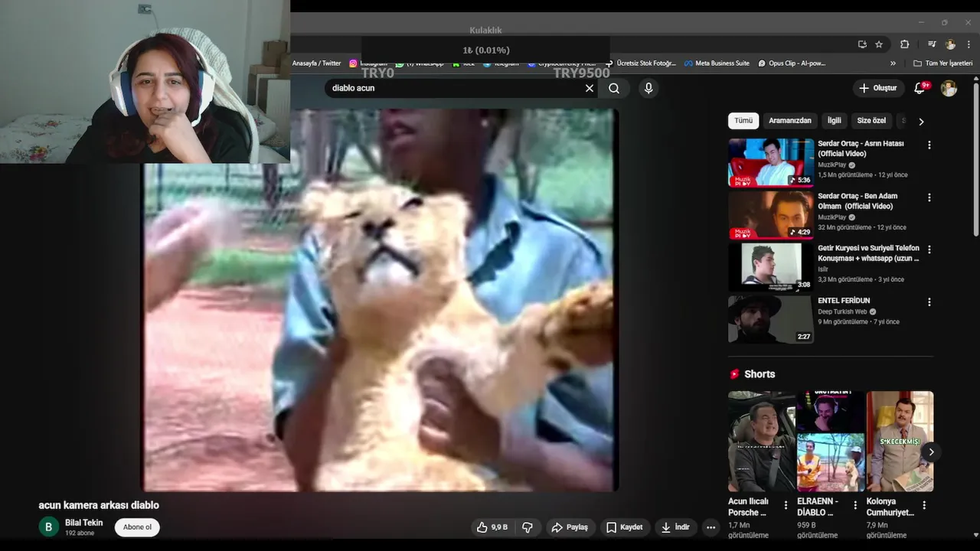980x551 pixels.
Task: Select the İlgili filter chip
Action: point(834,121)
